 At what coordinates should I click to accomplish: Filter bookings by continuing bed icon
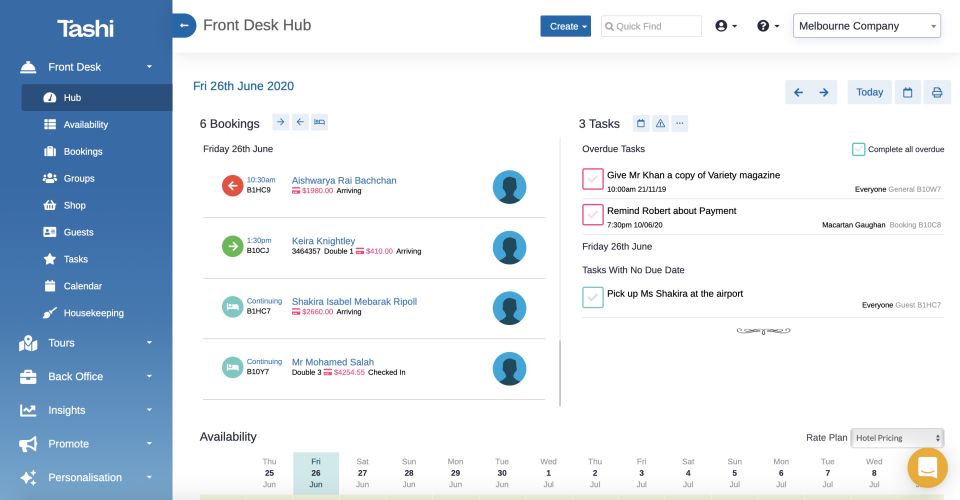pos(319,122)
